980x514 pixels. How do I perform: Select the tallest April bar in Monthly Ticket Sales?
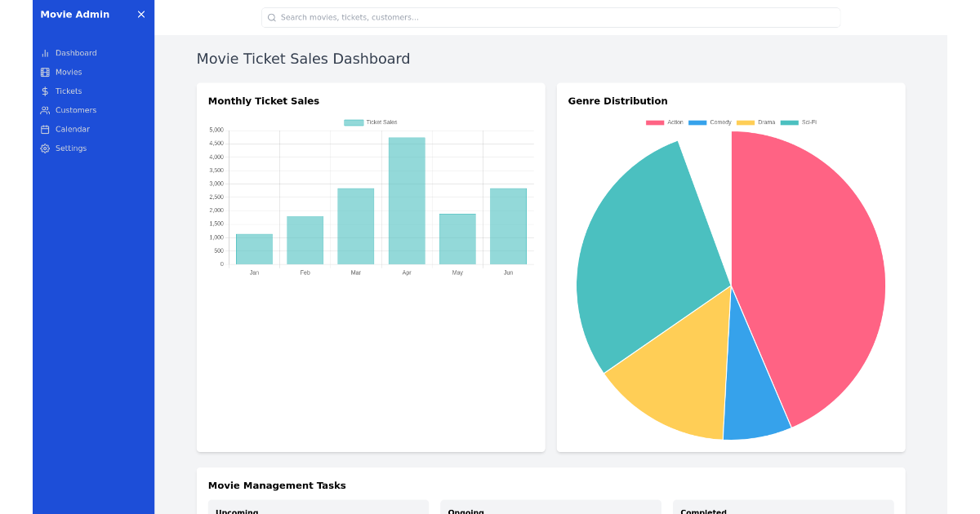click(x=407, y=200)
